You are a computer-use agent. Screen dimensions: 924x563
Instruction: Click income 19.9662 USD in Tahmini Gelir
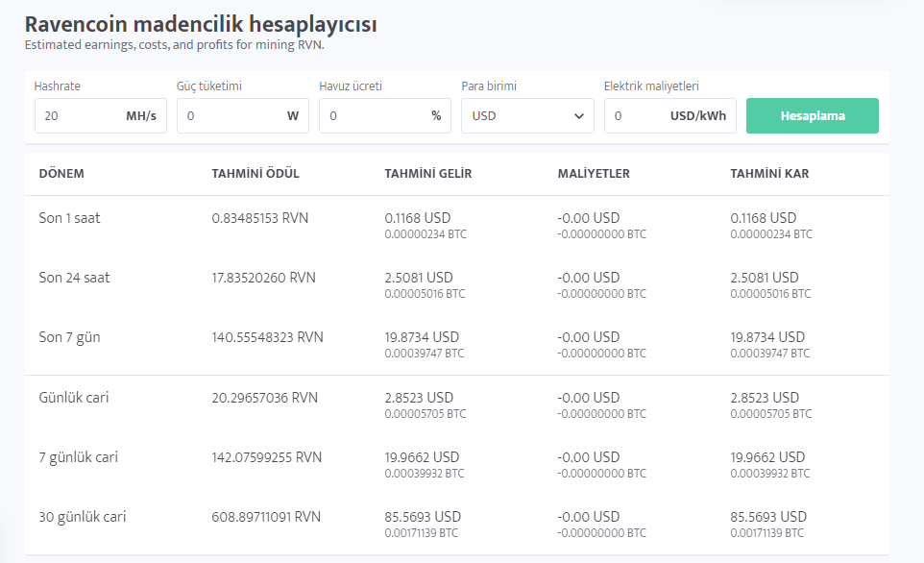[x=422, y=457]
